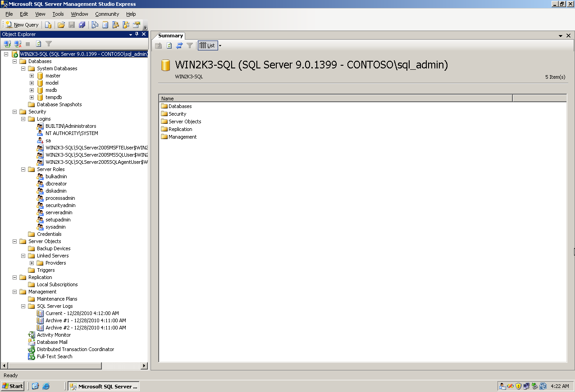575x392 pixels.
Task: Click the Save All toolbar icon
Action: tap(82, 25)
